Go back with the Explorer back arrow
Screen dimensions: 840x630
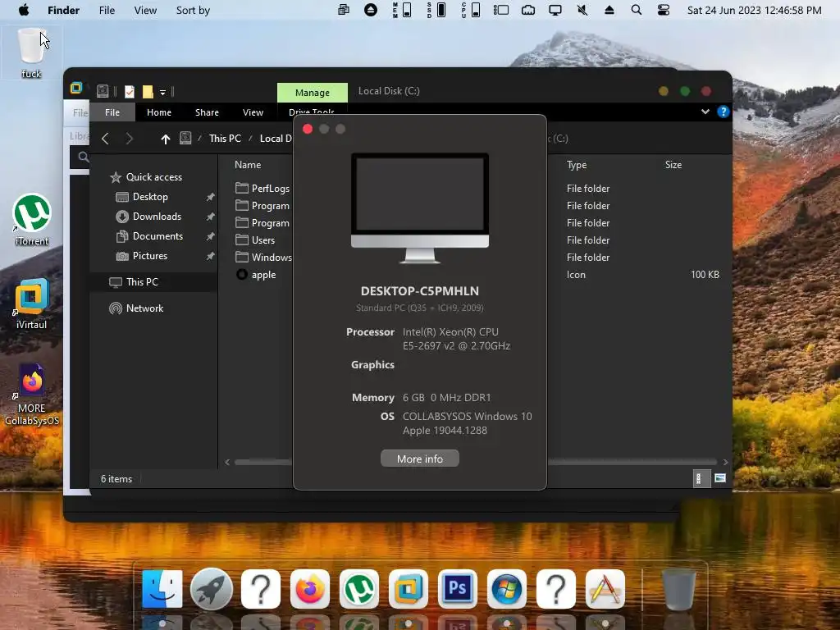pos(106,139)
